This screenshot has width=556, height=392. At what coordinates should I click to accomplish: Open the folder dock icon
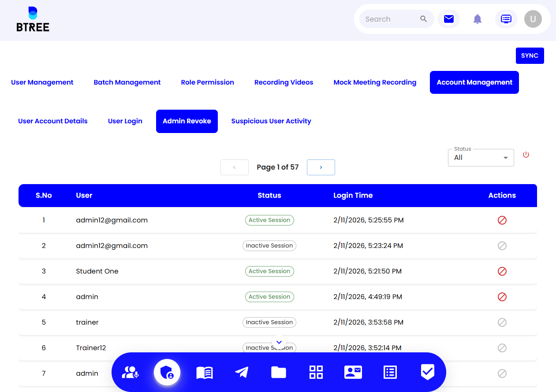coord(279,373)
